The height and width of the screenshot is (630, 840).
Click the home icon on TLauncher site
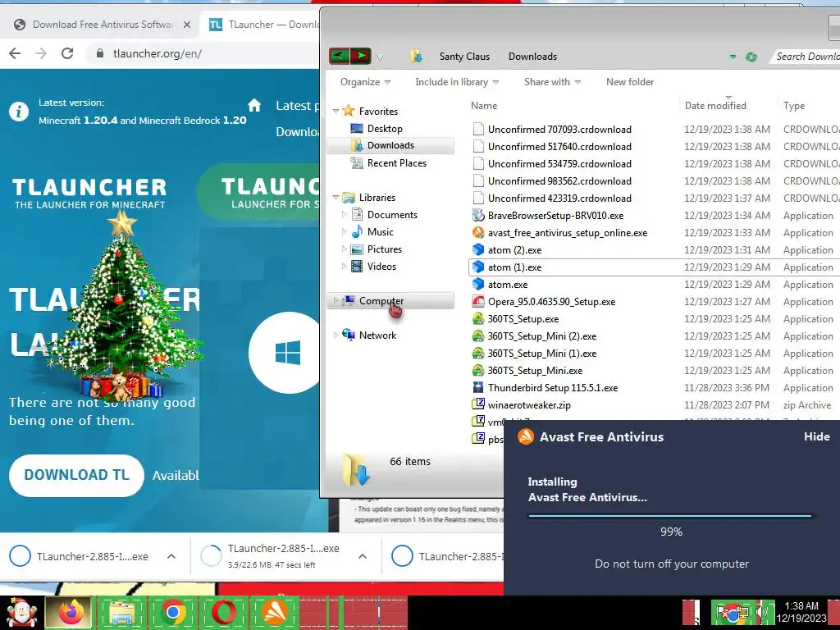(254, 105)
